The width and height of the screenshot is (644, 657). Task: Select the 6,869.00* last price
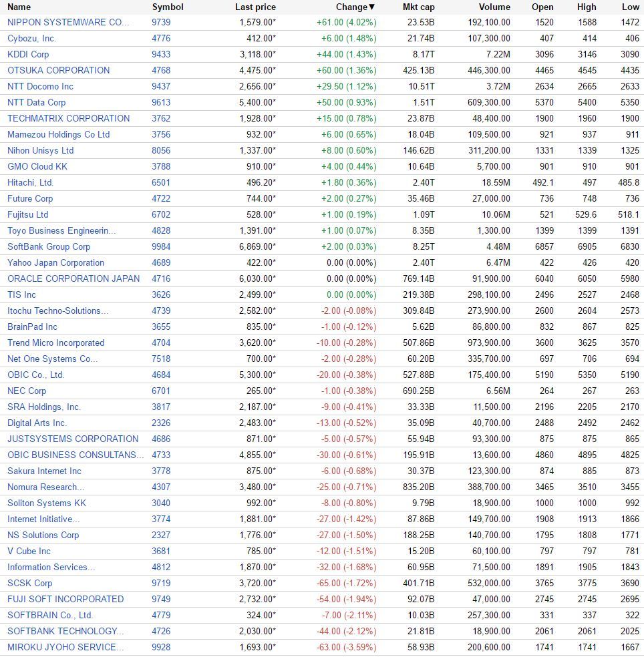(257, 247)
